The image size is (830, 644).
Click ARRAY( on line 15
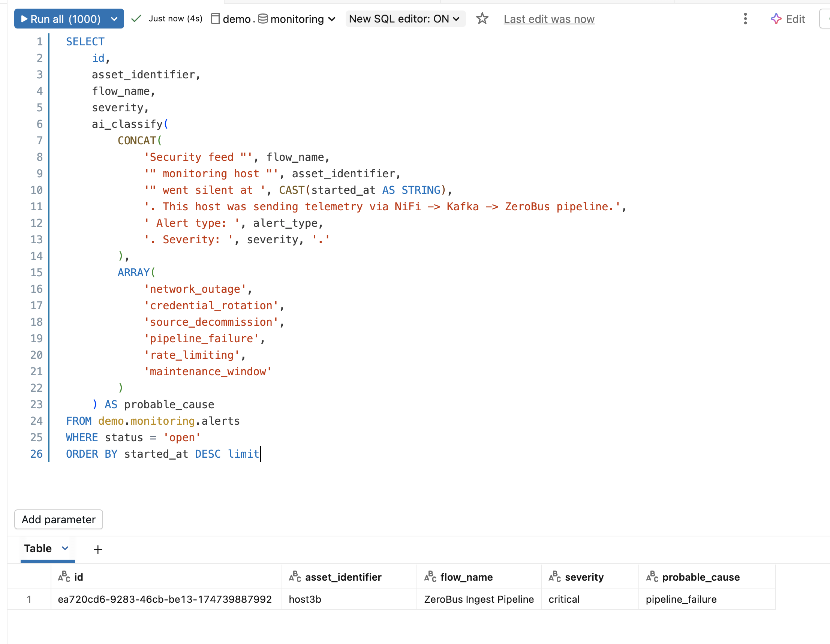tap(136, 273)
